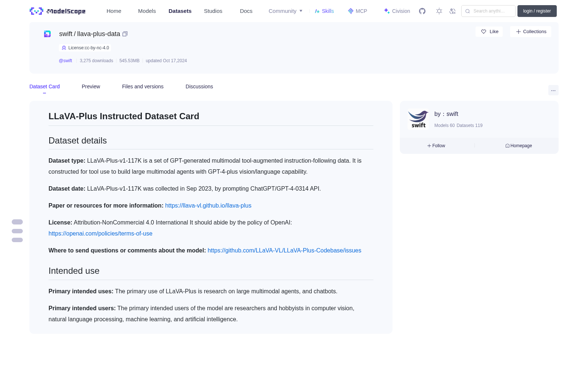
Task: Click the 'Intended use' heading
Action: [74, 271]
